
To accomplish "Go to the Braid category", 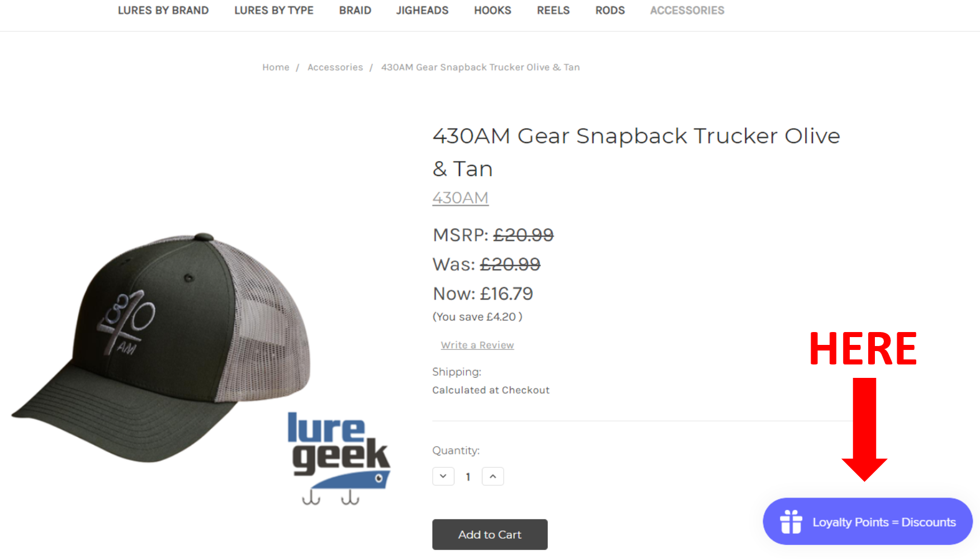I will (355, 11).
